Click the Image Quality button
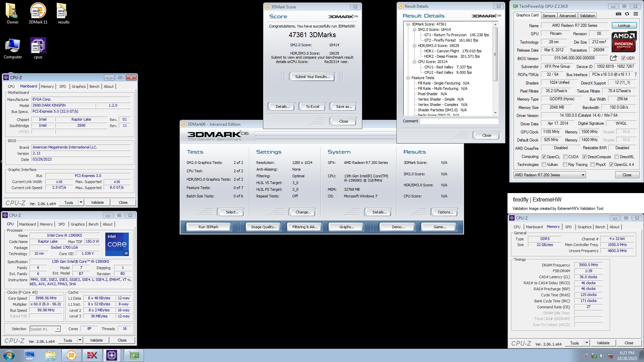The image size is (644, 362). pos(264,227)
